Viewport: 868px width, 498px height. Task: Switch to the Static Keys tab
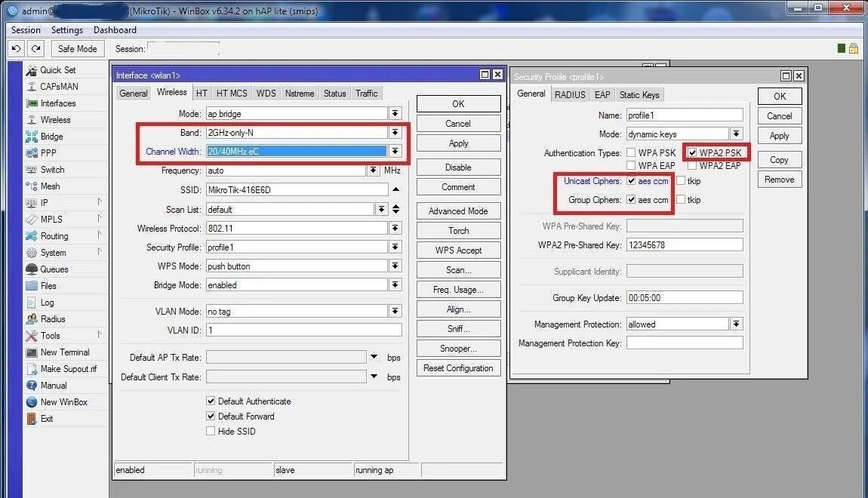pos(639,94)
